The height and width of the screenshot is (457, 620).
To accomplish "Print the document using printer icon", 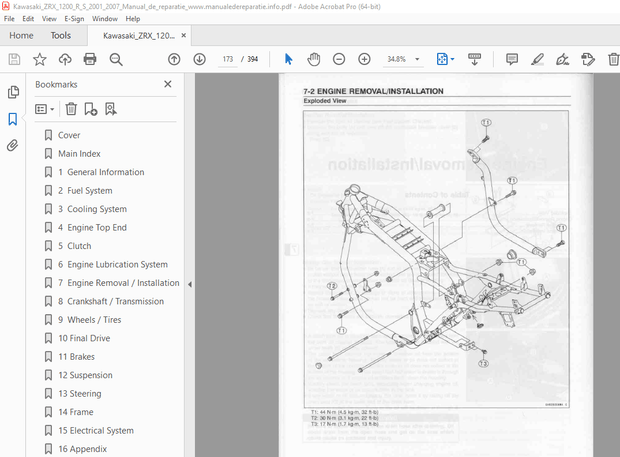I will pos(90,59).
